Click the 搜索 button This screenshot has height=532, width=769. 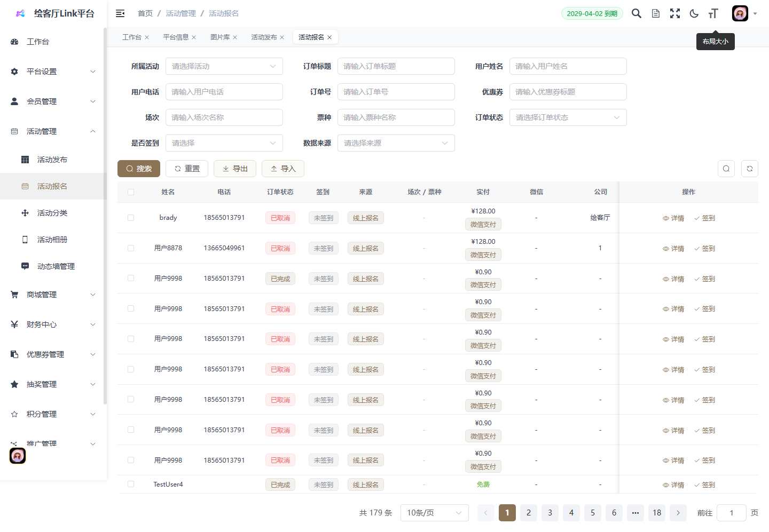click(x=139, y=169)
